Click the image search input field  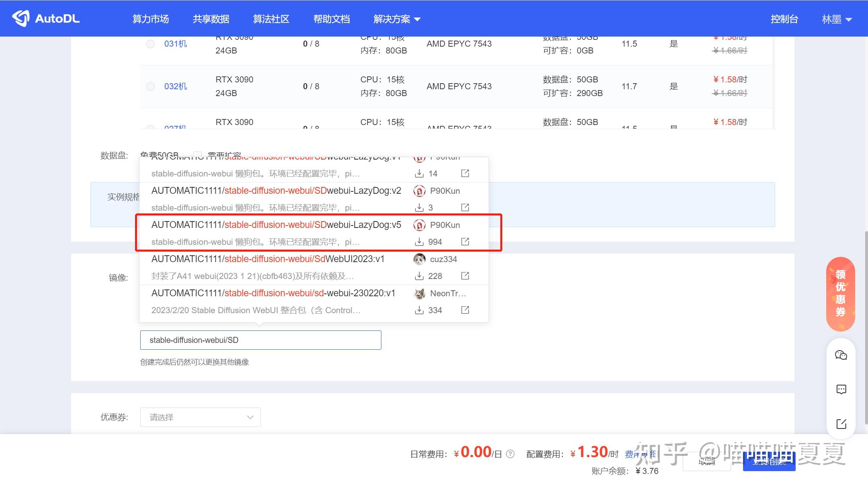(x=260, y=340)
